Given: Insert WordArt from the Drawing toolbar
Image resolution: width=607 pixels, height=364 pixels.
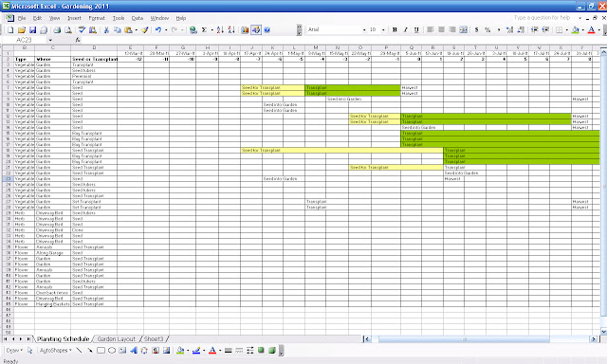Looking at the screenshot, I should tap(134, 351).
